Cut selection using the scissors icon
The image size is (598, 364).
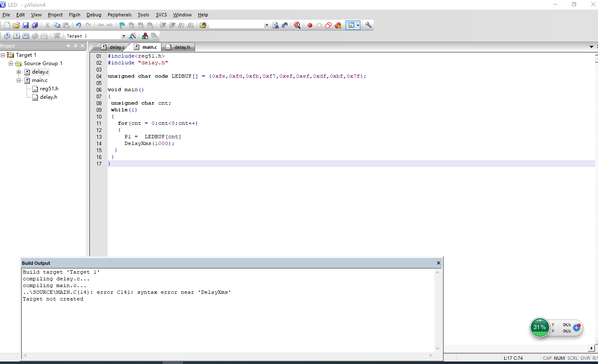pyautogui.click(x=48, y=25)
